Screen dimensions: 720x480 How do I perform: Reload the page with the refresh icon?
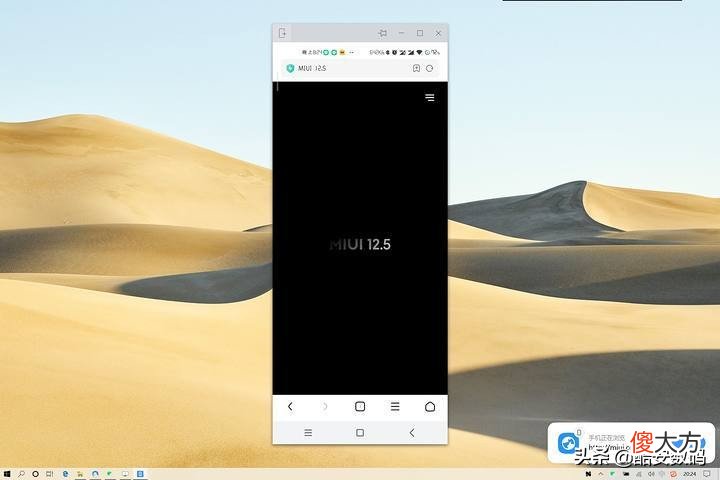coord(429,68)
